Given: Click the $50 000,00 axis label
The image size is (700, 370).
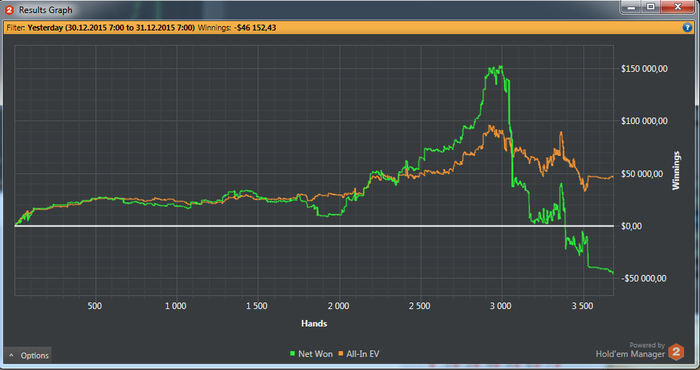Looking at the screenshot, I should pyautogui.click(x=642, y=174).
